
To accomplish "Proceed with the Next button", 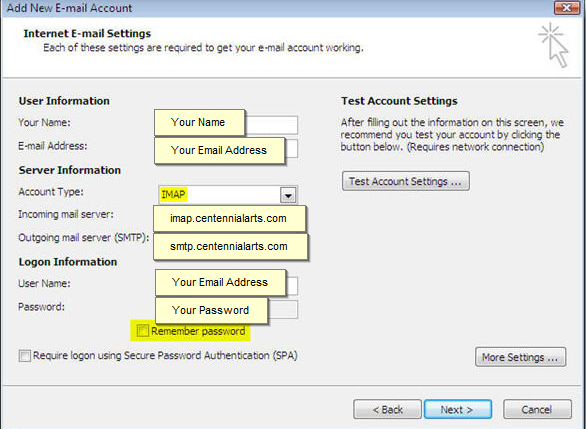I will [458, 410].
